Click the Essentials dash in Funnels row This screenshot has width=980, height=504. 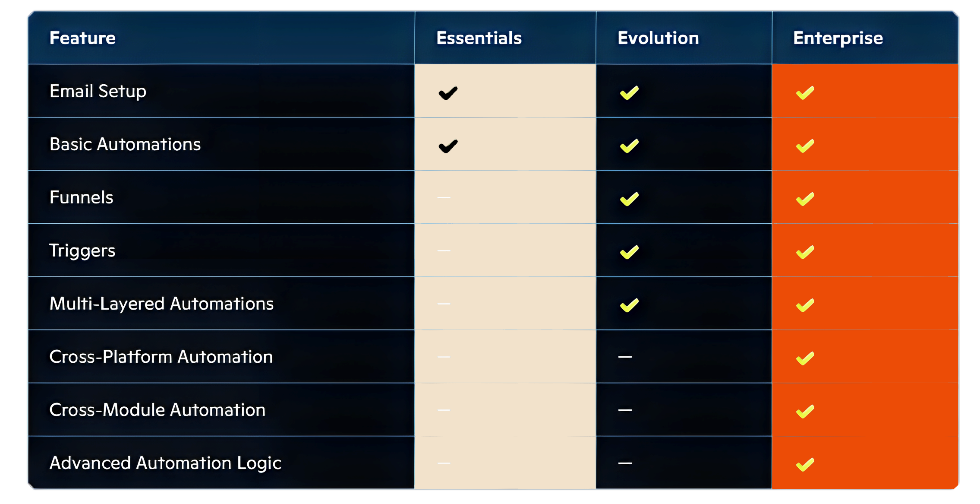coord(444,197)
